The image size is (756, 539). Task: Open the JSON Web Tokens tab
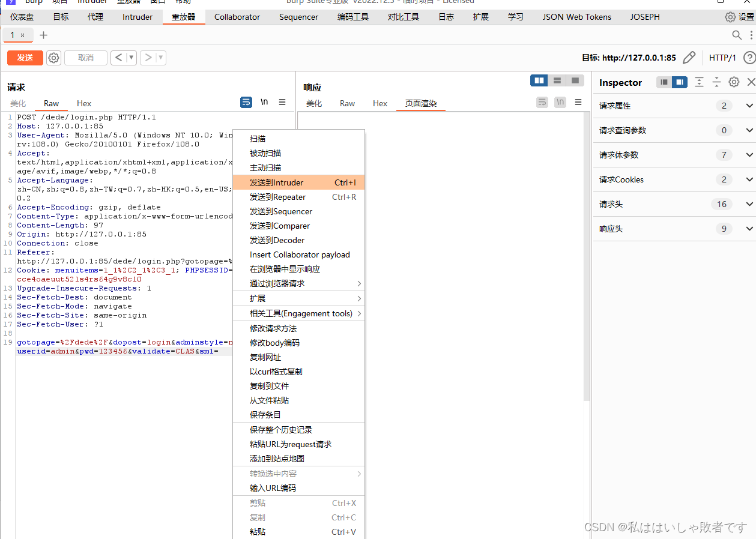(x=577, y=17)
